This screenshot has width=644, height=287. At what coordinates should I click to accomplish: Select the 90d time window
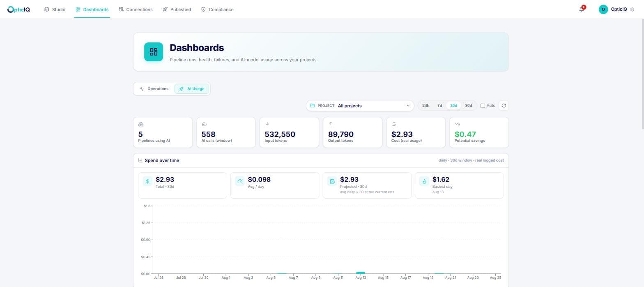pyautogui.click(x=468, y=106)
